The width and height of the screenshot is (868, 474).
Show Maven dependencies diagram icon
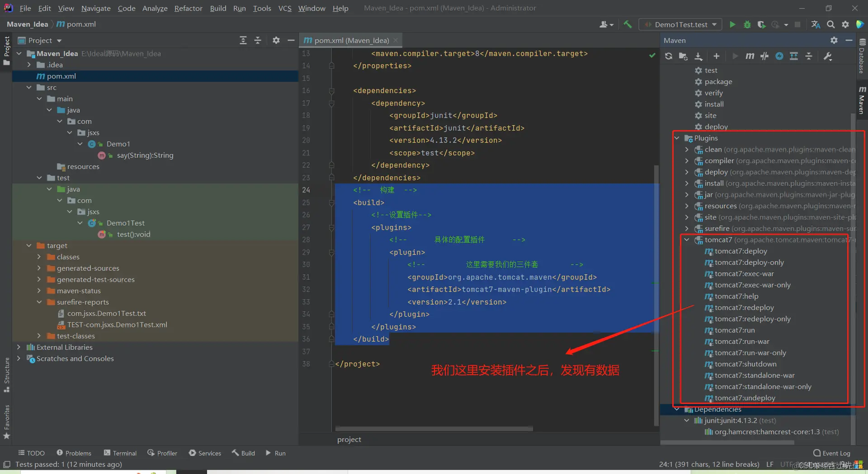tap(794, 56)
